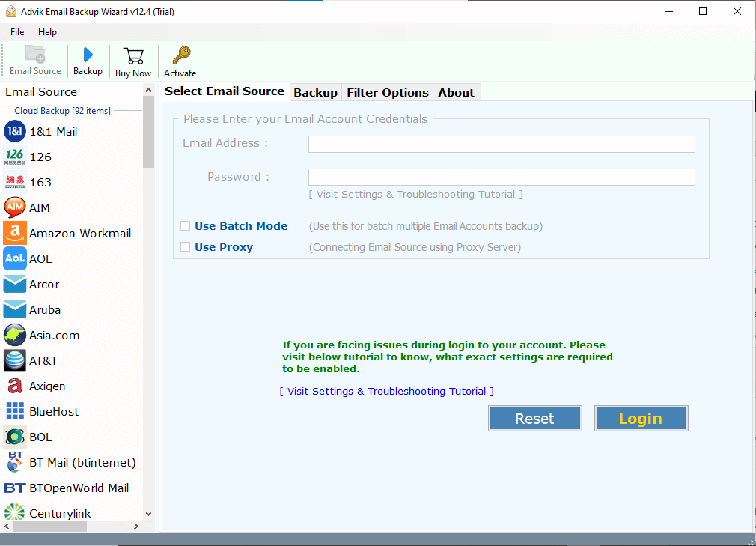
Task: Click the Use Batch Mode label text
Action: [241, 225]
